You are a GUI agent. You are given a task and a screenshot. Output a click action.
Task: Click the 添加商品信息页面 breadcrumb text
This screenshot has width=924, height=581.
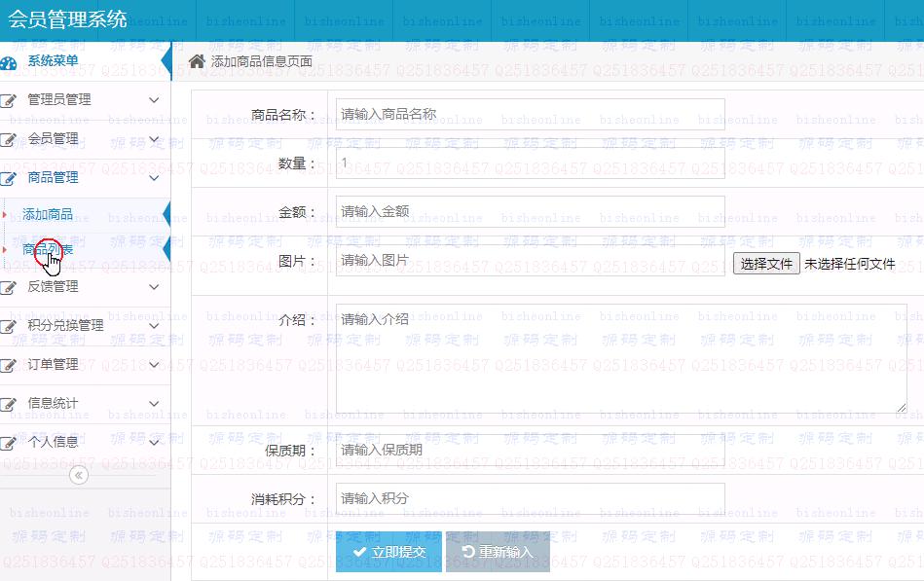pos(262,61)
